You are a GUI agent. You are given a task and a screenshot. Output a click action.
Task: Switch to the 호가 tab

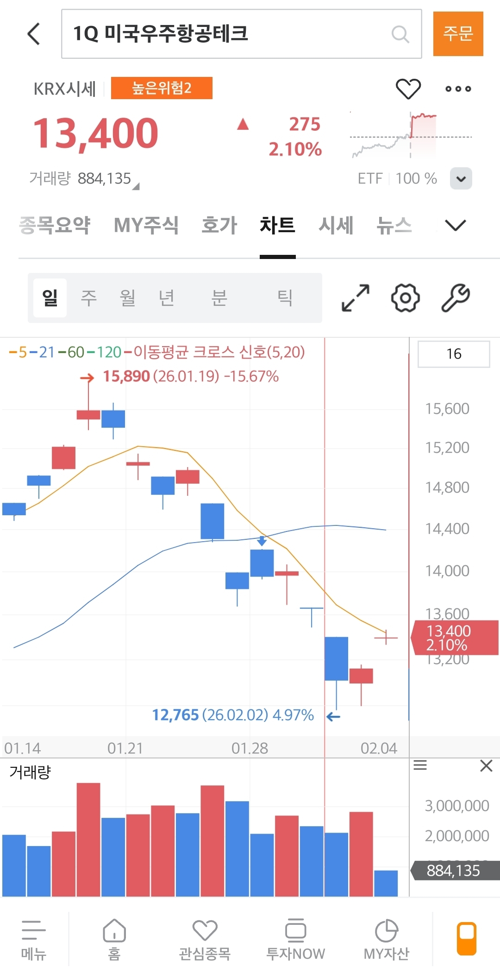point(219,225)
